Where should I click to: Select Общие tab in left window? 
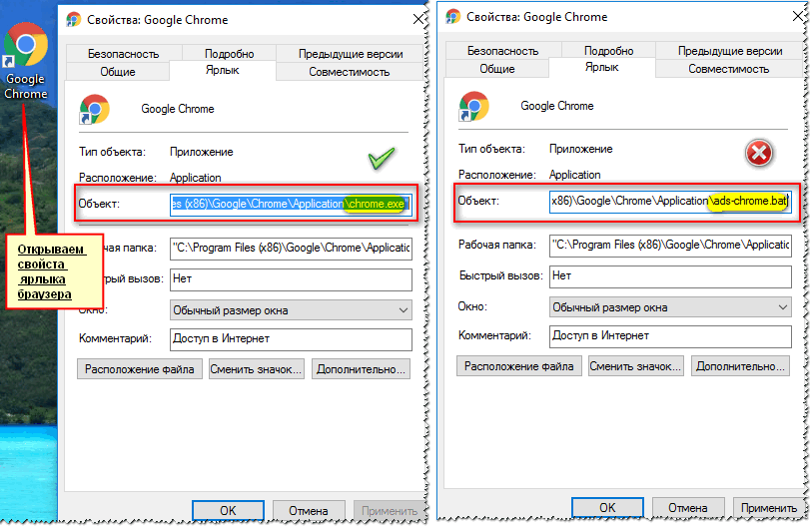tap(118, 72)
